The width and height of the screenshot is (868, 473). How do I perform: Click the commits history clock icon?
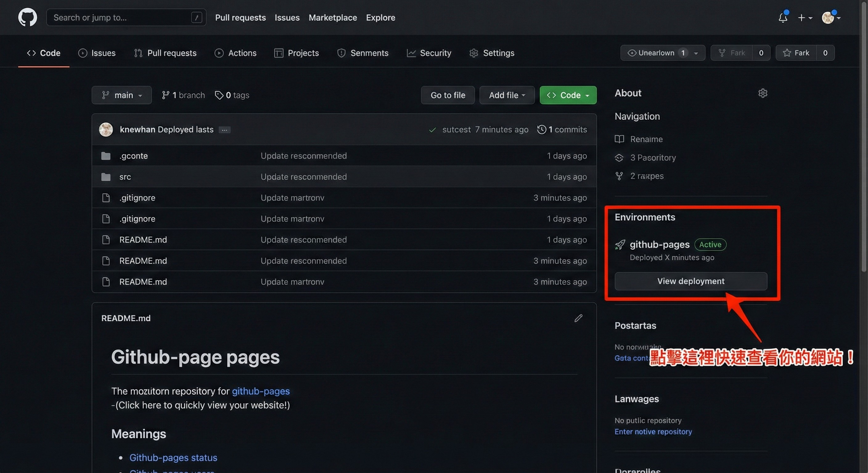click(542, 130)
